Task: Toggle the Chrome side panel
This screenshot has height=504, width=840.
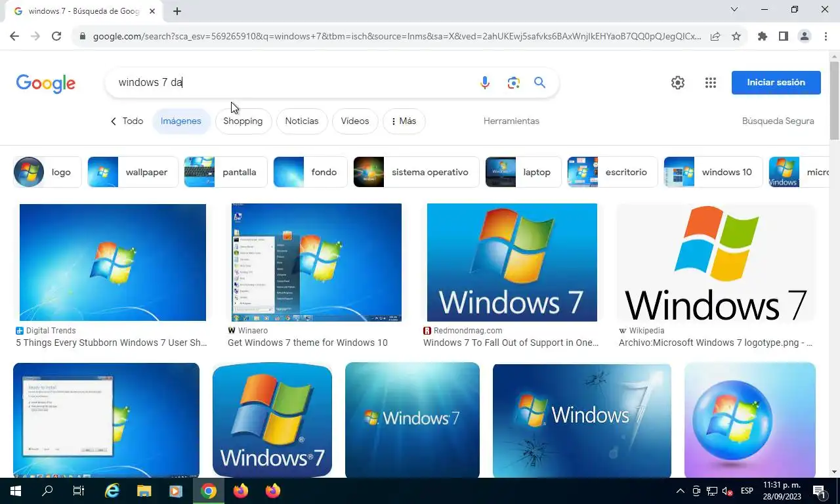Action: point(784,36)
